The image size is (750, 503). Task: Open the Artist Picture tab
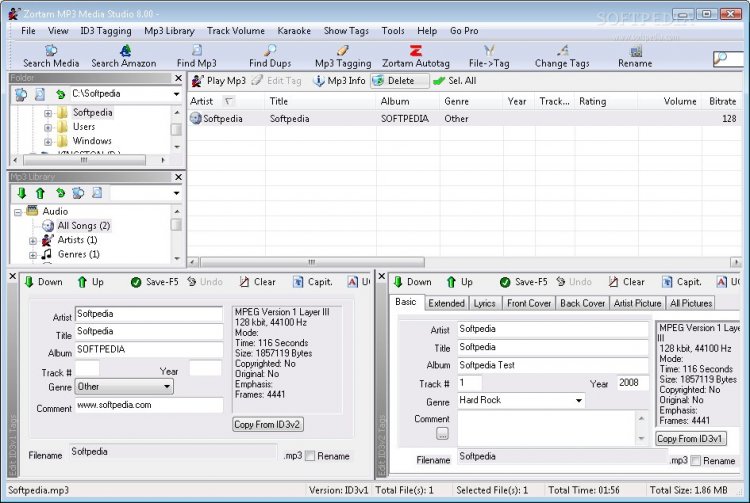click(637, 303)
